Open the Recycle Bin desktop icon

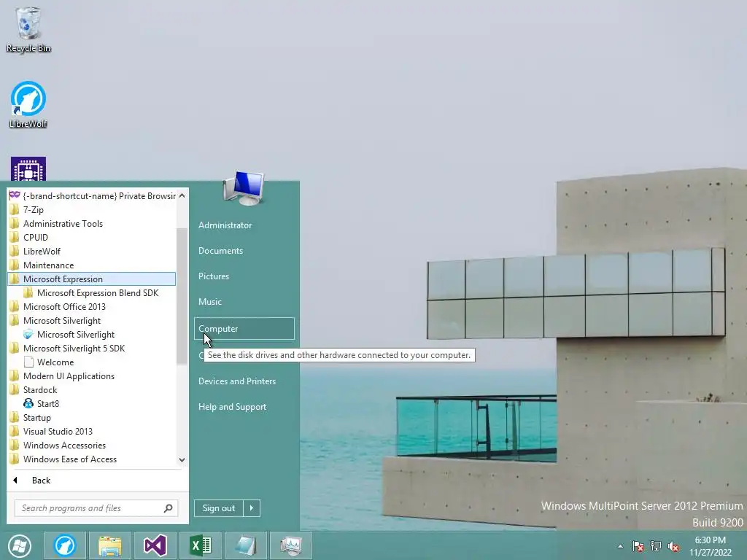click(28, 29)
